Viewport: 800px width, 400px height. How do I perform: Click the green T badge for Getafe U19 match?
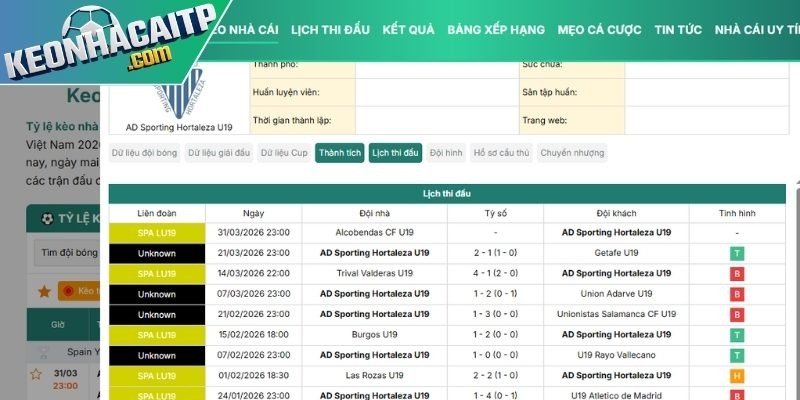[737, 253]
